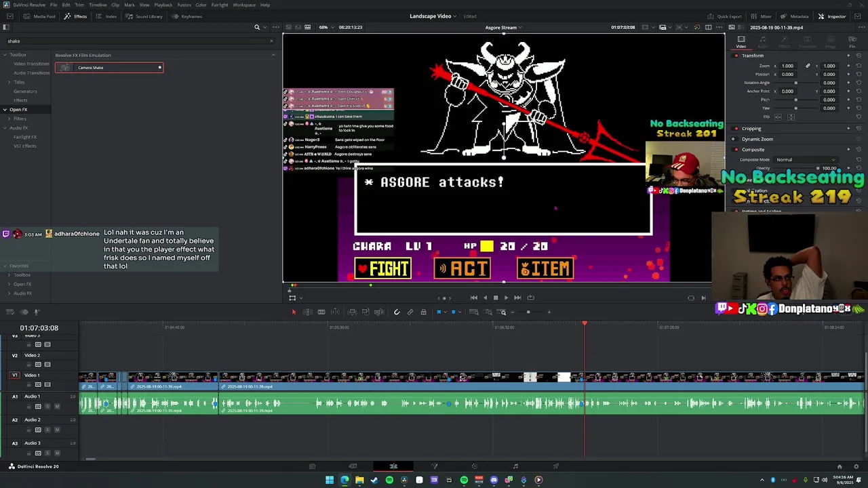Select the Camera Shake effect
Viewport: 868px width, 488px height.
tap(109, 68)
